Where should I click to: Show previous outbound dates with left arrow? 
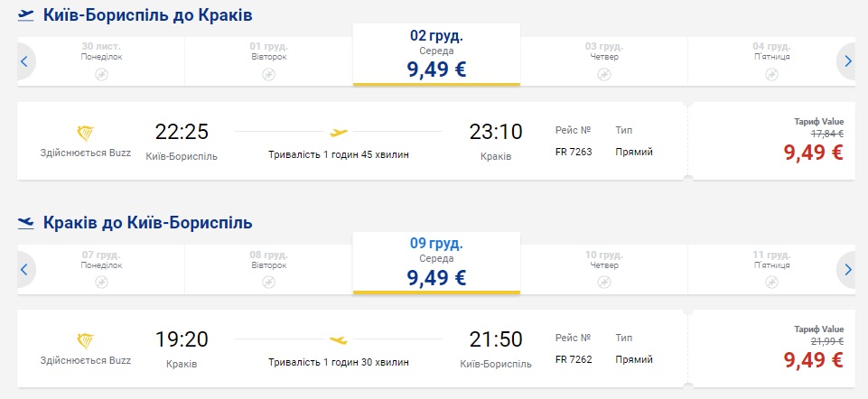(x=25, y=61)
